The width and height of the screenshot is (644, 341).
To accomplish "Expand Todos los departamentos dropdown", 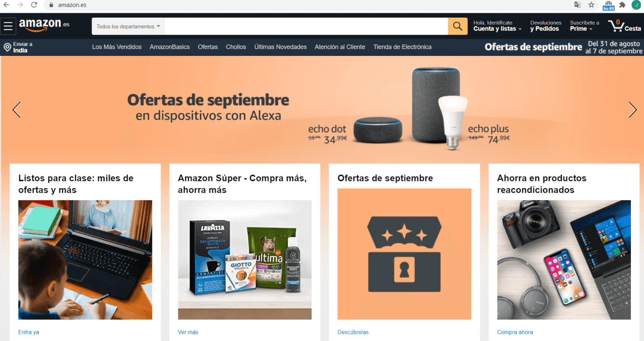I will coord(128,26).
